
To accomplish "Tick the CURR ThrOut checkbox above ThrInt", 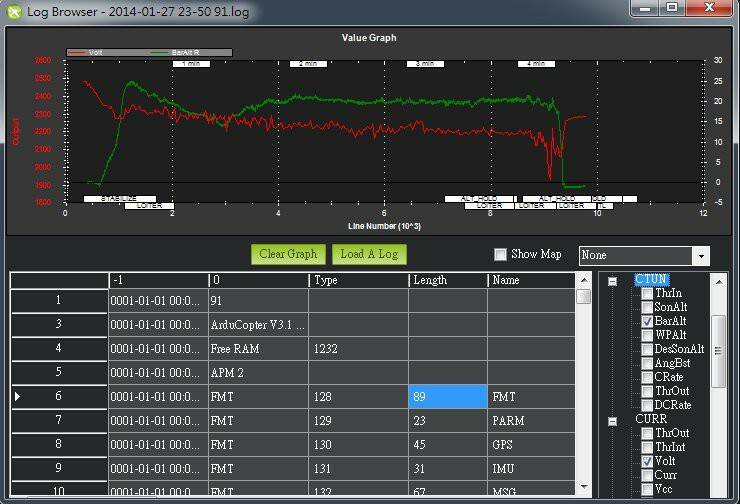I will tap(647, 433).
